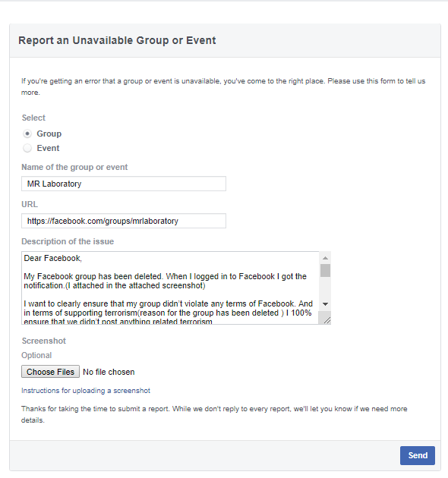The height and width of the screenshot is (478, 448).
Task: Select the Event radio button
Action: coord(27,148)
